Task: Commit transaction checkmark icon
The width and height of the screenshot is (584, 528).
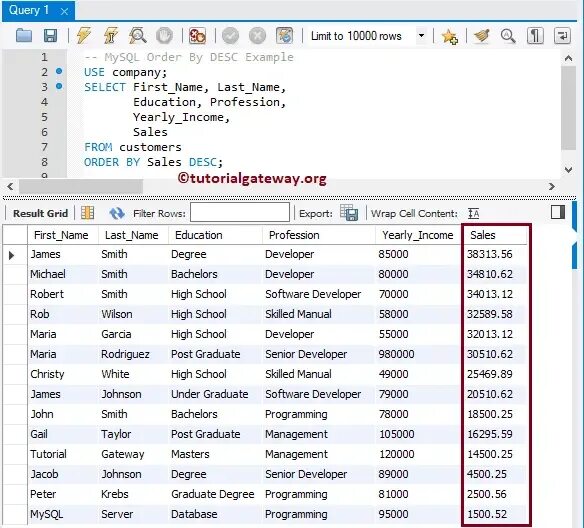Action: click(230, 36)
